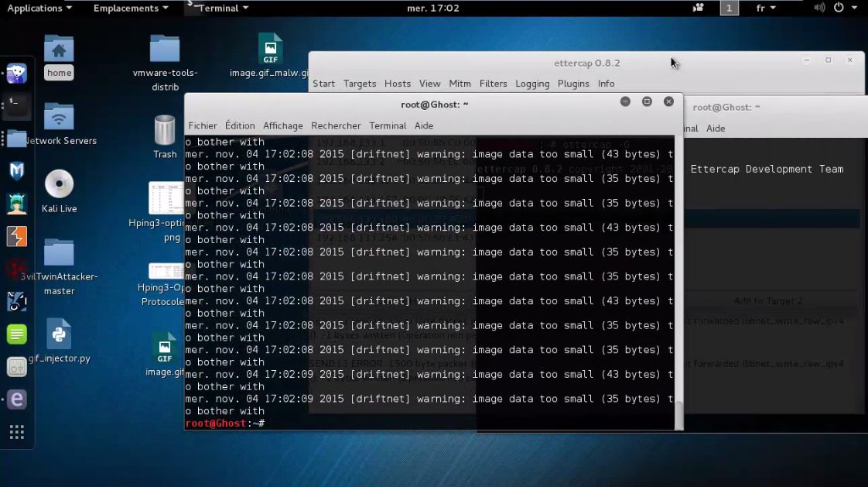The image size is (868, 487).
Task: Open Édition menu in front terminal
Action: point(240,125)
